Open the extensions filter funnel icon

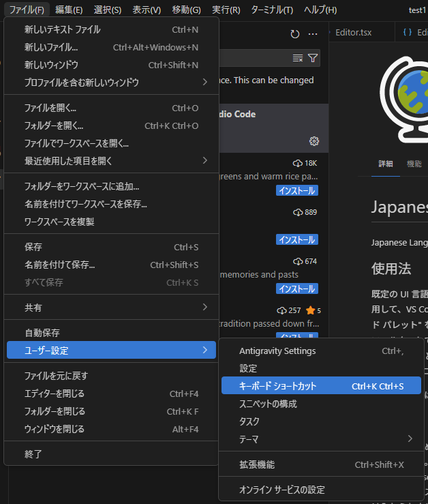313,58
